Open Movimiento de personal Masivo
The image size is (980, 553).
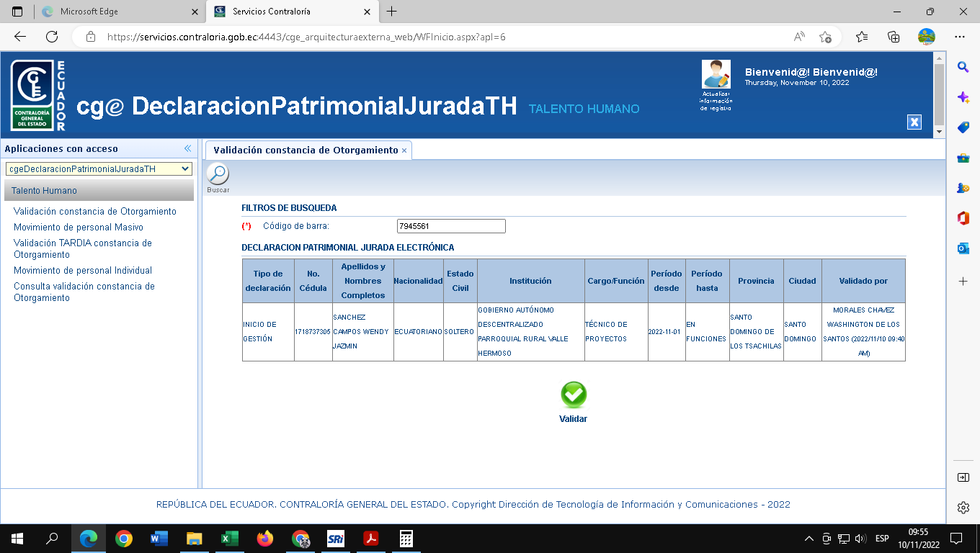[x=78, y=227]
